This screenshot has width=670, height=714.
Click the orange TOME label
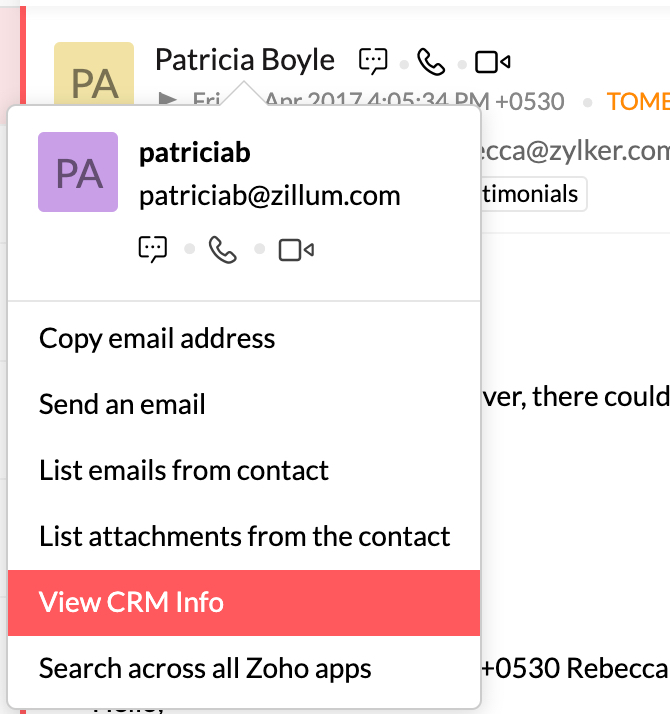tap(637, 101)
